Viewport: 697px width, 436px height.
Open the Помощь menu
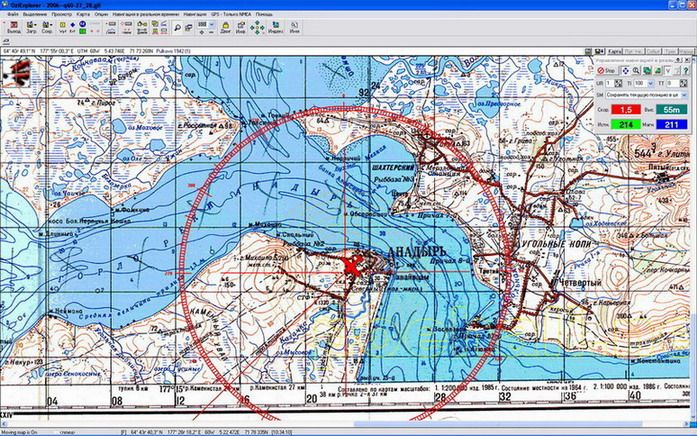[264, 14]
